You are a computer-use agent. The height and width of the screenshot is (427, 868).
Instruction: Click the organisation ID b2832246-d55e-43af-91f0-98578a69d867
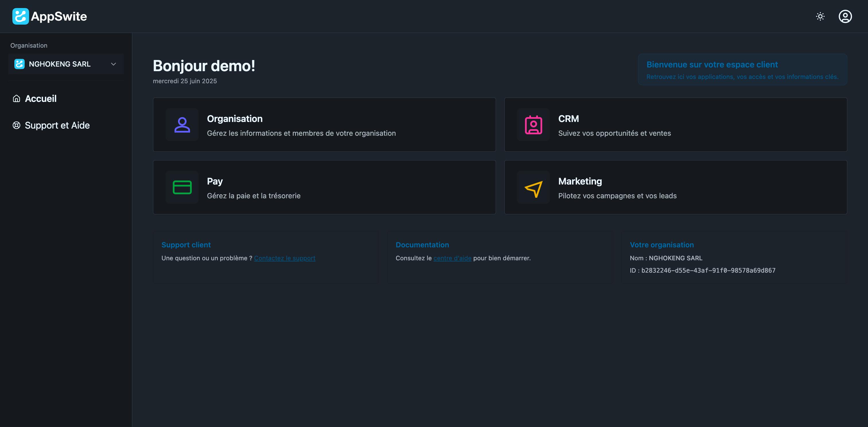pos(708,270)
